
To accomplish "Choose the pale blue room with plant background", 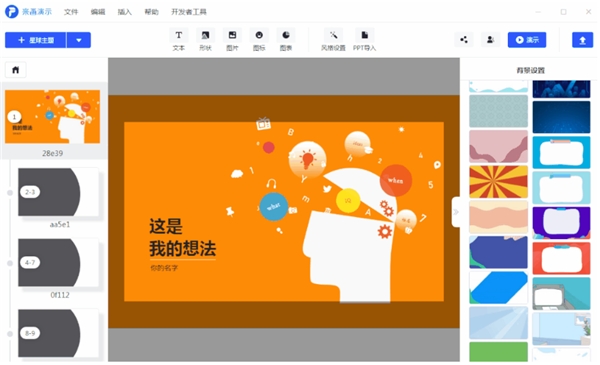I will (561, 329).
